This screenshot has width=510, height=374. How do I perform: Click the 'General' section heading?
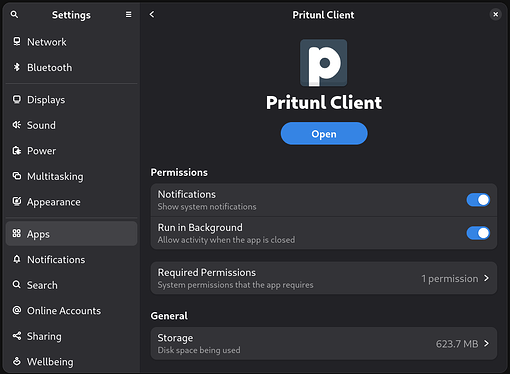coord(169,316)
